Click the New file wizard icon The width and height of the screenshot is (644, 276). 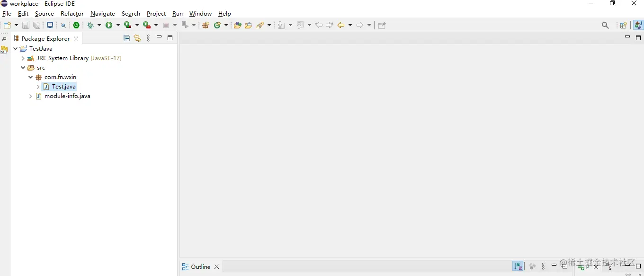pos(7,25)
